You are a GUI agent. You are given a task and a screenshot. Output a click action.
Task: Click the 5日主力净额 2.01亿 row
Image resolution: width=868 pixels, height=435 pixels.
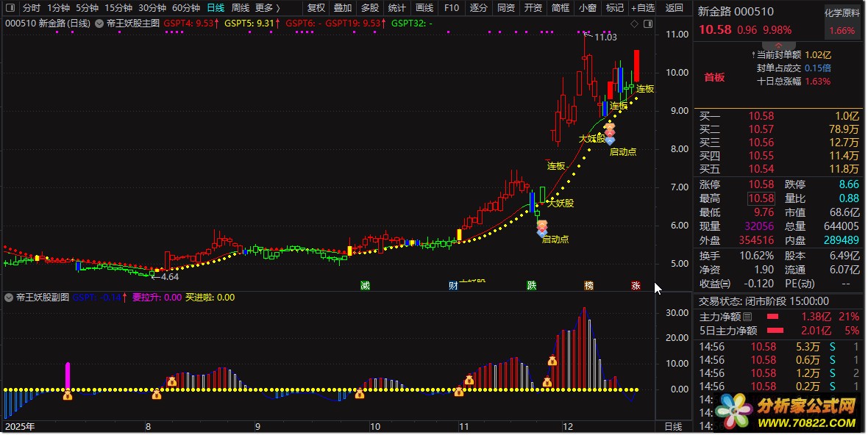[778, 331]
